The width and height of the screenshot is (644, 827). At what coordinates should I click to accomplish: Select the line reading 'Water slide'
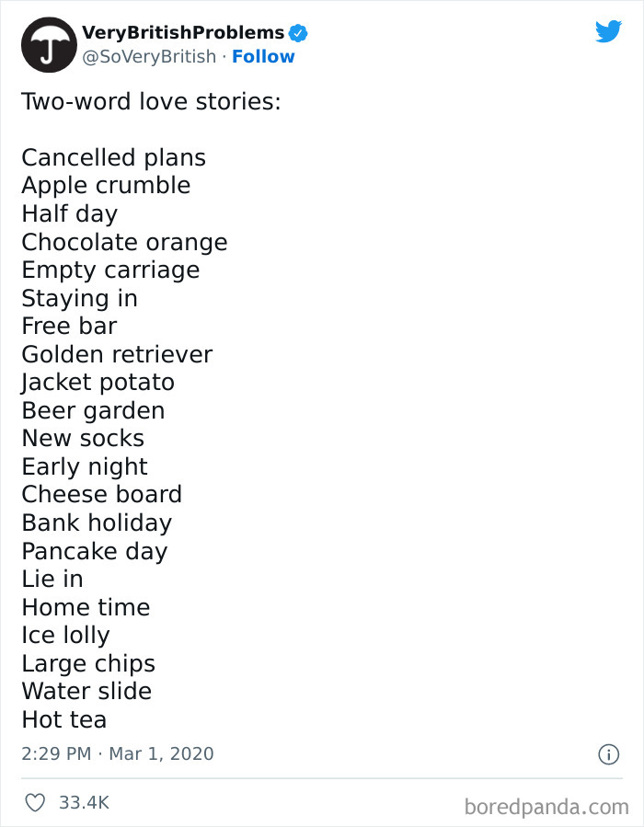[x=86, y=691]
